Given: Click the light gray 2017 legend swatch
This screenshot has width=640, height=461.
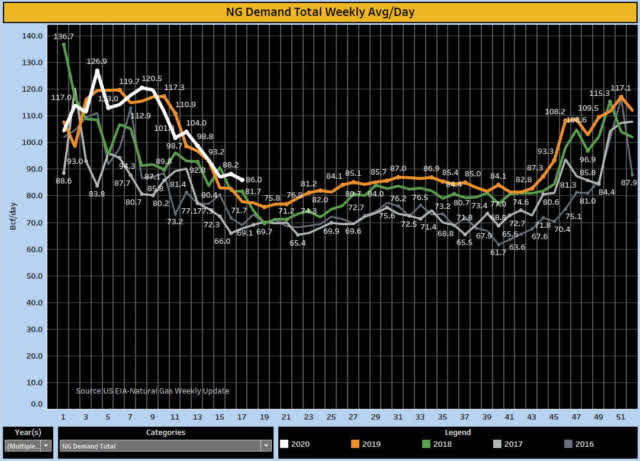Looking at the screenshot, I should 497,444.
